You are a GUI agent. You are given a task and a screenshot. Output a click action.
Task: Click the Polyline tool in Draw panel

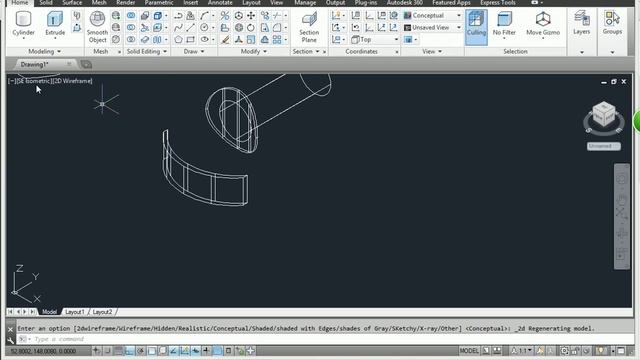(x=178, y=16)
